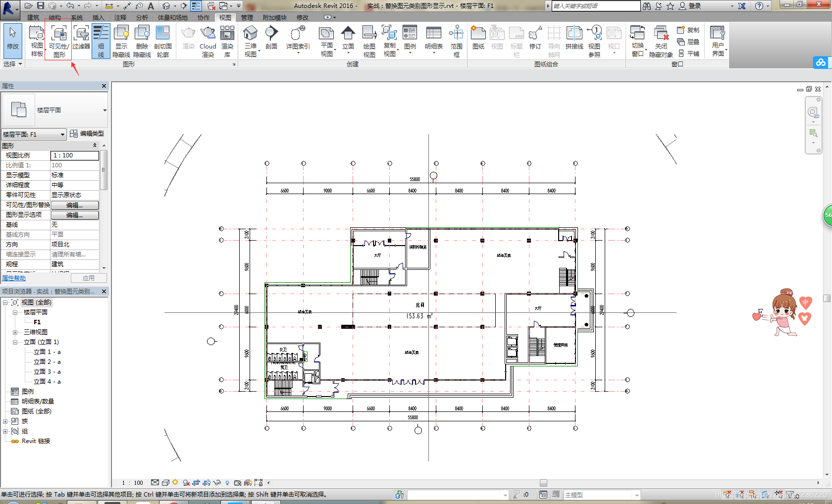This screenshot has height=504, width=832.
Task: Open the View Templates (视图样板) tool
Action: click(x=37, y=41)
